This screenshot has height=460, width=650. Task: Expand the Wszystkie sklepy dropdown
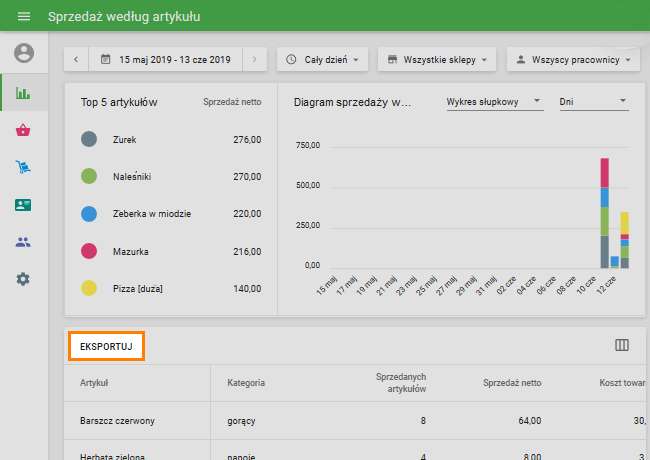point(437,60)
